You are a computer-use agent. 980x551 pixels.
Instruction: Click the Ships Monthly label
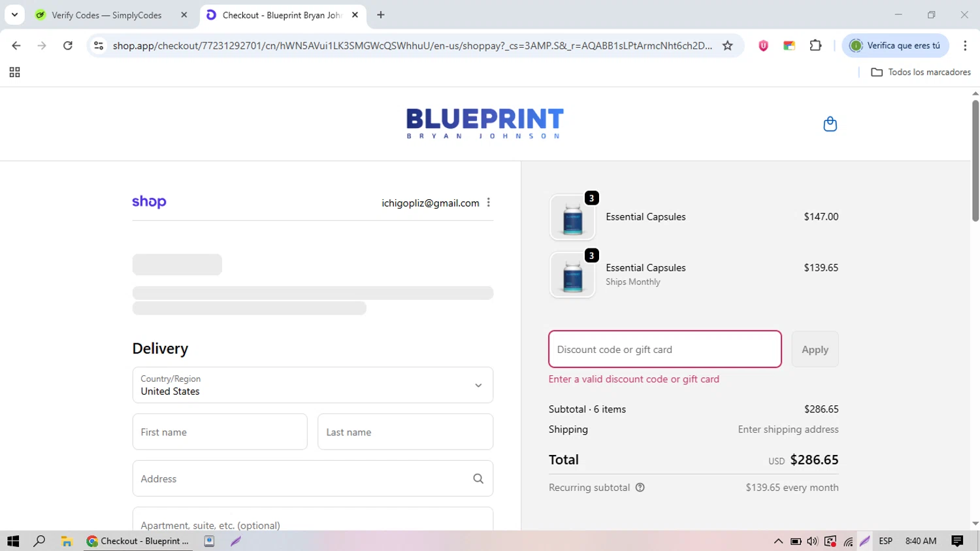point(632,282)
